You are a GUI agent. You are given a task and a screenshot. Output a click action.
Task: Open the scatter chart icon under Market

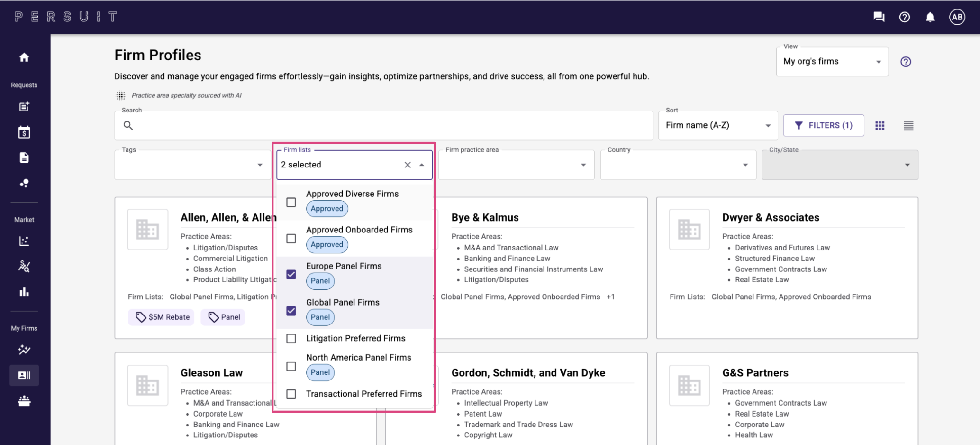[x=24, y=241]
